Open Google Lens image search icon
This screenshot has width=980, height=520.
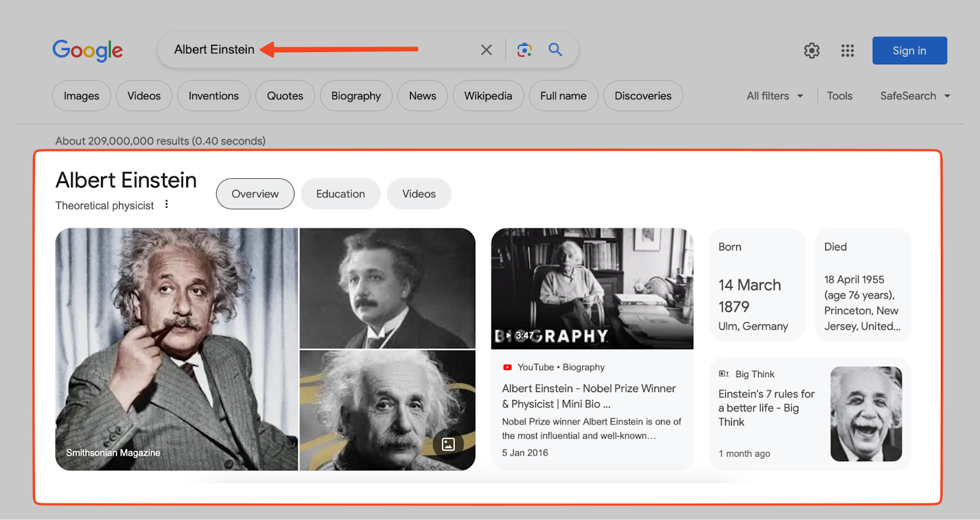524,50
